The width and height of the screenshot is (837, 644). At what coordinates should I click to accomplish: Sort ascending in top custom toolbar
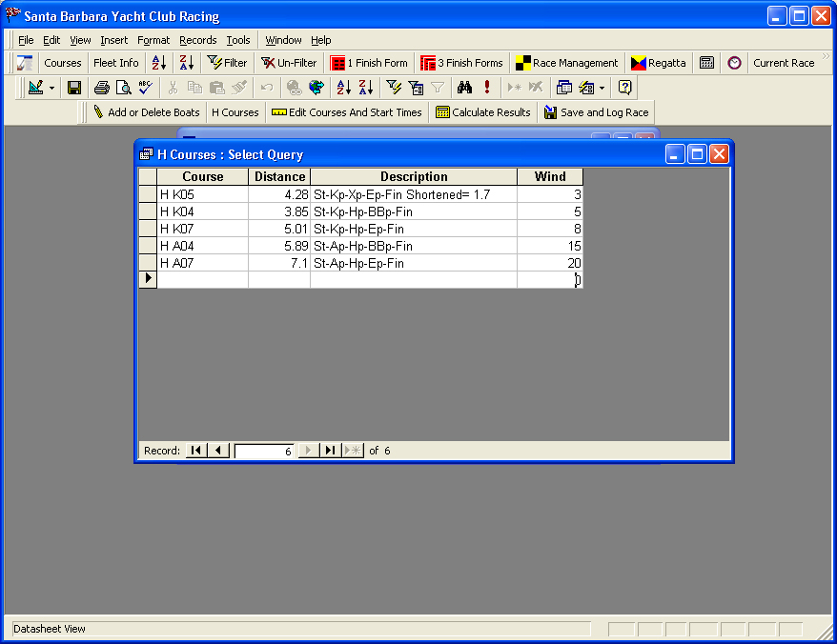pos(159,63)
